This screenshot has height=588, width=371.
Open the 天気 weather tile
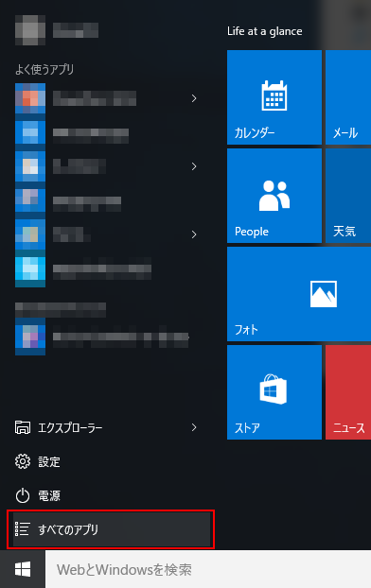click(348, 196)
